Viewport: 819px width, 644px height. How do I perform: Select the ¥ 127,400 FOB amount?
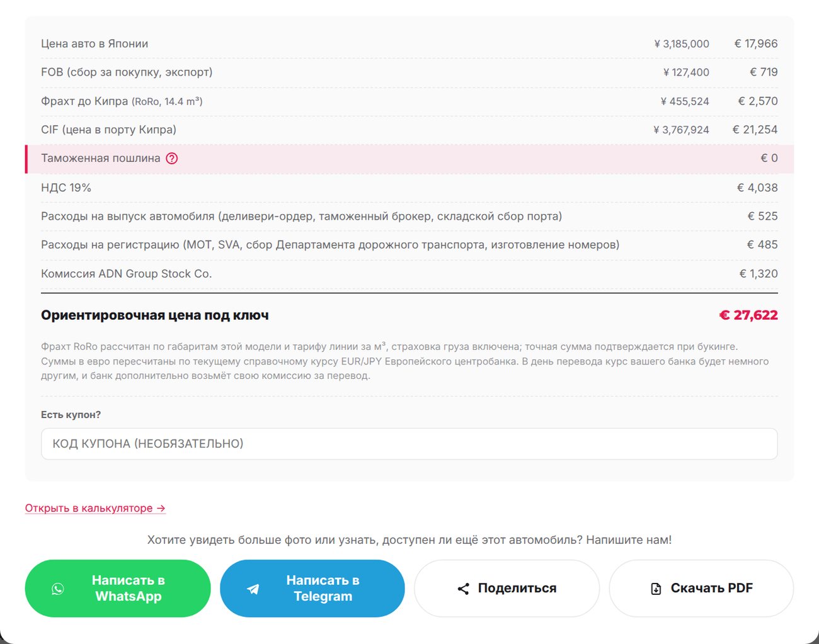(x=686, y=72)
